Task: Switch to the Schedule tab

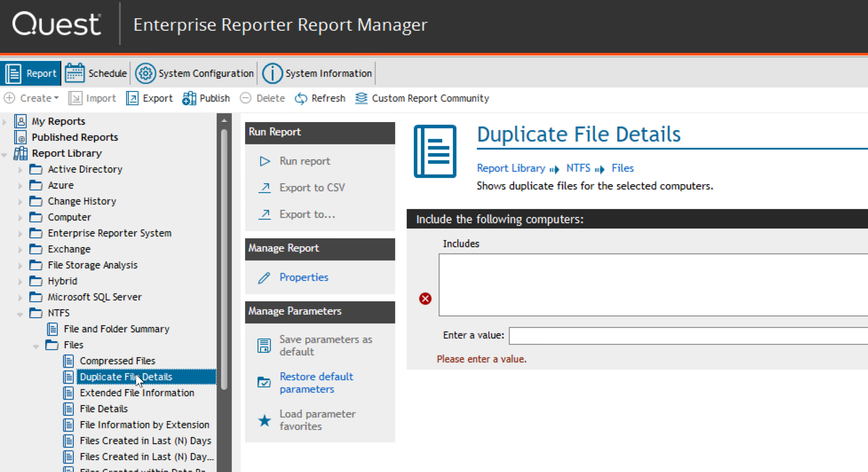Action: [x=96, y=73]
